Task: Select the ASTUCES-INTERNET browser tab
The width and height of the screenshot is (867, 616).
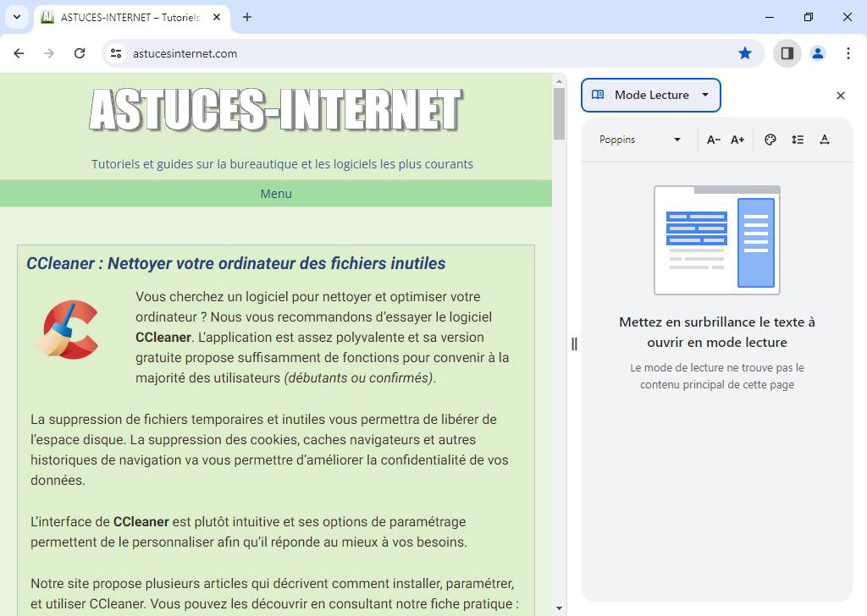Action: click(x=119, y=17)
